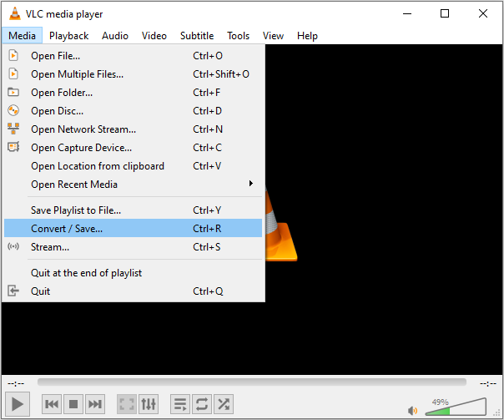Open the Playback menu
This screenshot has height=420, width=504.
tap(68, 36)
